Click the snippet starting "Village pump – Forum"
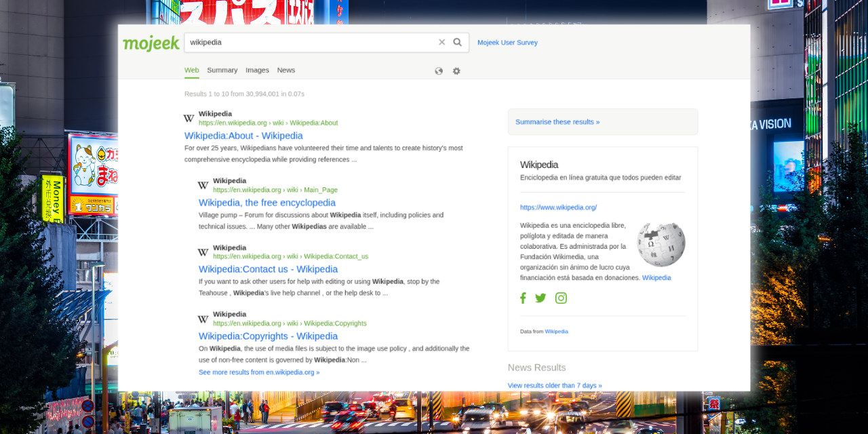This screenshot has width=868, height=434. [321, 220]
